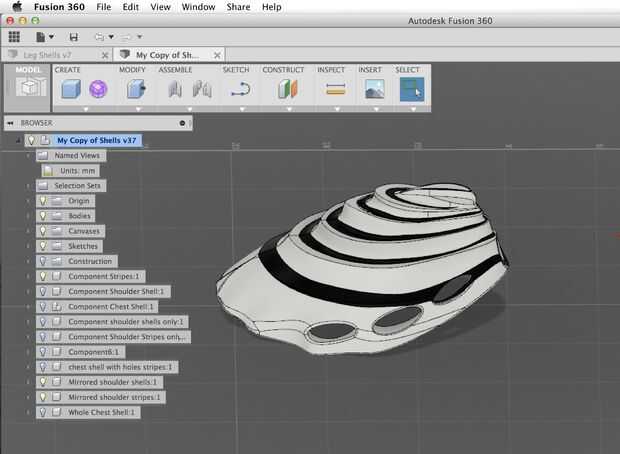The width and height of the screenshot is (620, 454).
Task: Click the striped shell model in viewport
Action: [362, 268]
